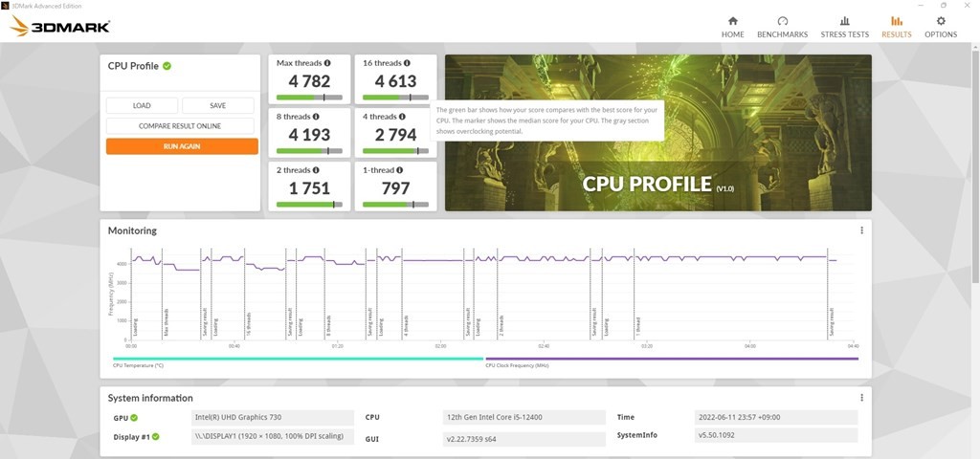The image size is (980, 459).
Task: Click the STRESS TESTS tab label
Action: pyautogui.click(x=844, y=34)
